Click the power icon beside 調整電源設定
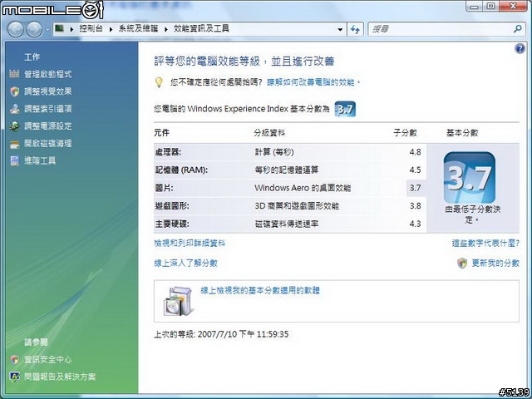 click(x=15, y=126)
